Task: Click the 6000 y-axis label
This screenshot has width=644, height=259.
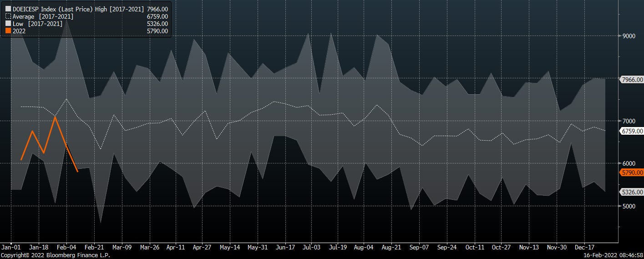Action: tap(629, 163)
